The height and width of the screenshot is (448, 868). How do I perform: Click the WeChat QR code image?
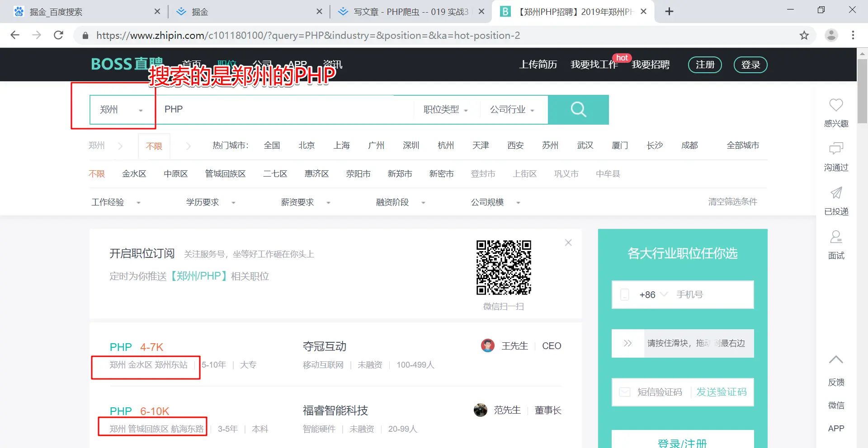click(504, 267)
